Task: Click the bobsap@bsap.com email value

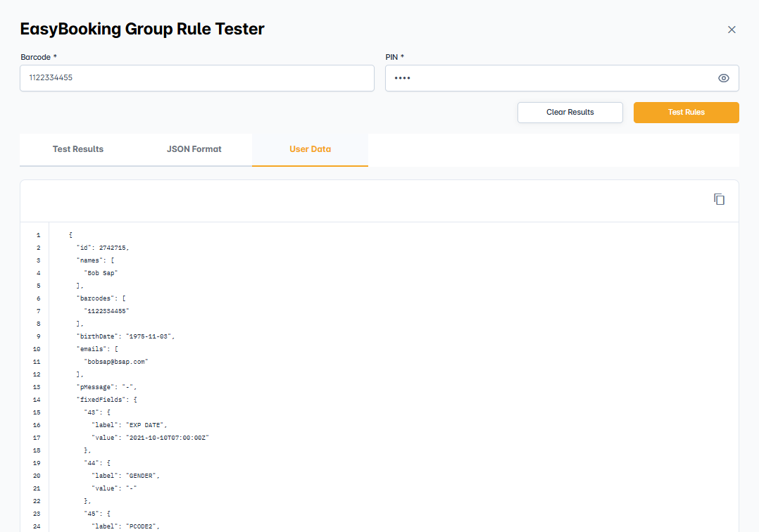Action: [117, 362]
